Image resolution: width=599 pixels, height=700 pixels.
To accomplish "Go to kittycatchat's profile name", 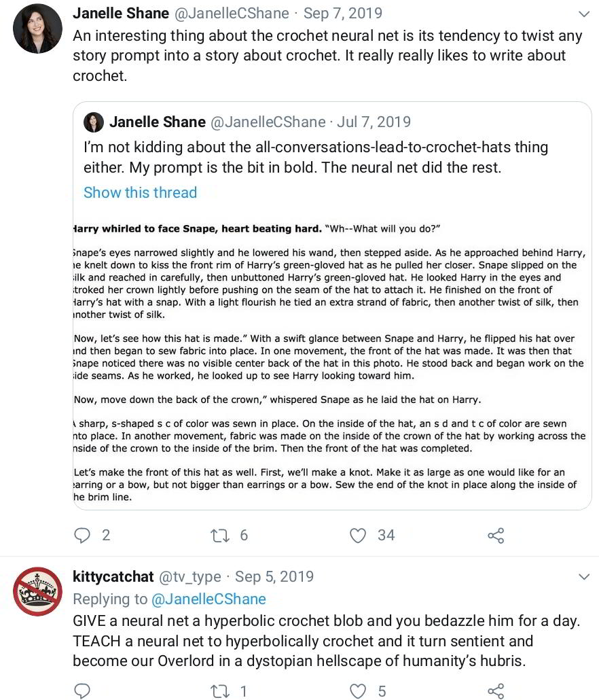I will click(x=113, y=576).
